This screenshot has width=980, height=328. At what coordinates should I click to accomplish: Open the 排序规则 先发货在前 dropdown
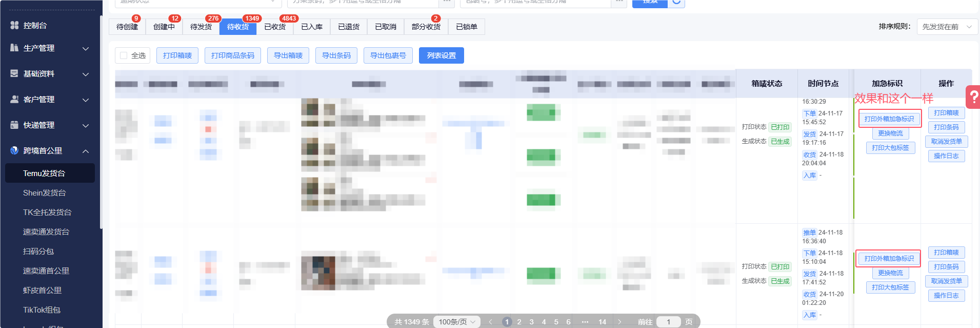(x=947, y=27)
